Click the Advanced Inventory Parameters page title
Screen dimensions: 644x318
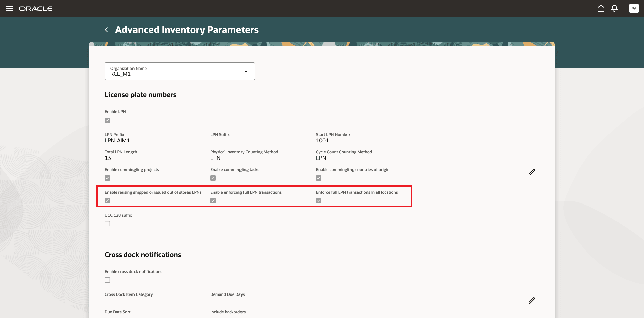187,30
